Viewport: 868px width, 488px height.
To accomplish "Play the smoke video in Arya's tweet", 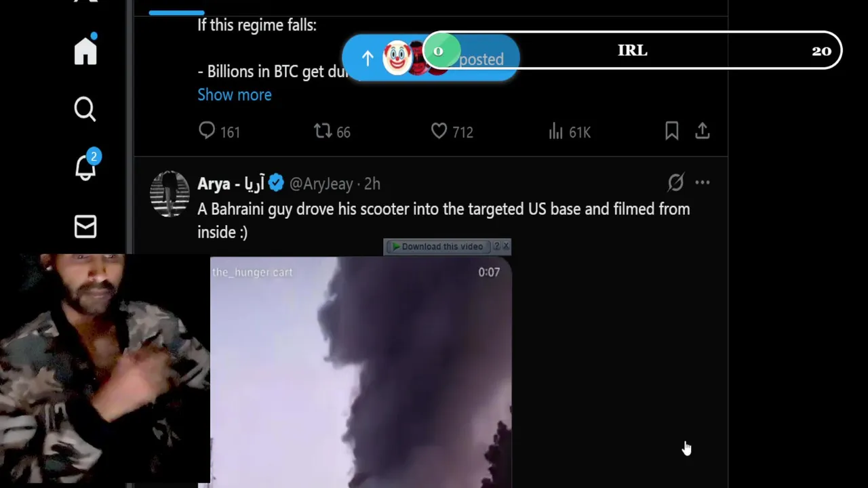I will click(361, 372).
